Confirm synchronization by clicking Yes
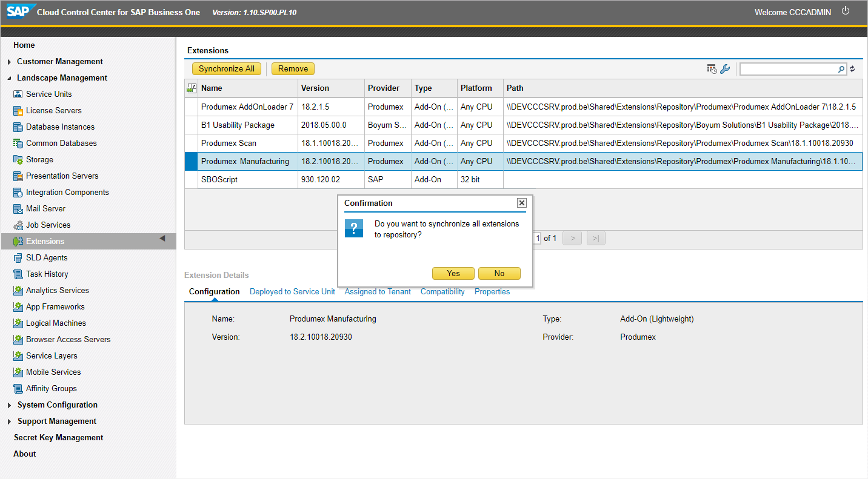868x479 pixels. coord(453,274)
